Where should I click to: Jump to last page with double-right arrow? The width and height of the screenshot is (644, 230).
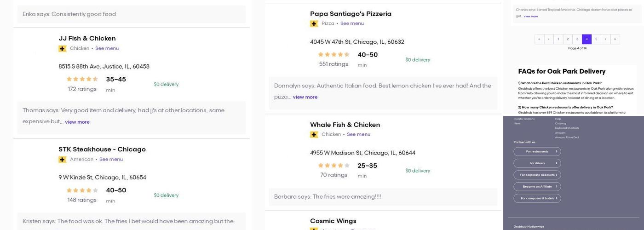tap(615, 39)
